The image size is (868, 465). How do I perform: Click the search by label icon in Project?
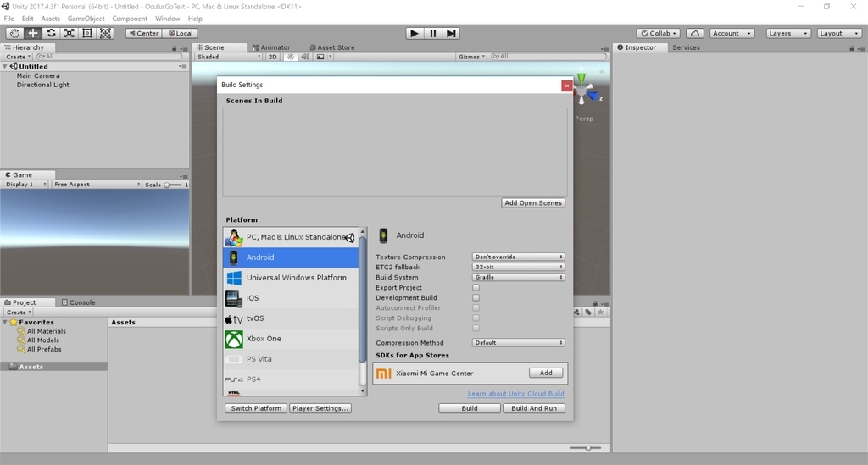coord(588,313)
